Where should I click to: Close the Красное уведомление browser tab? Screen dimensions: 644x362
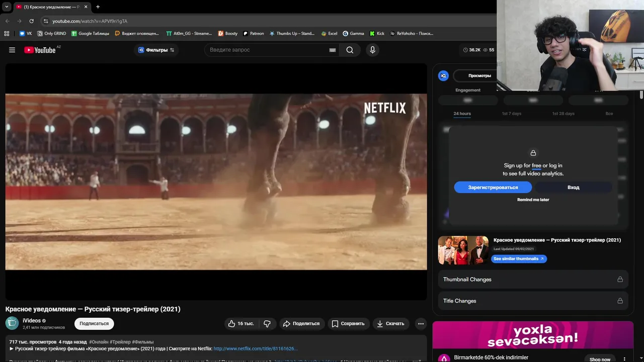pyautogui.click(x=86, y=7)
